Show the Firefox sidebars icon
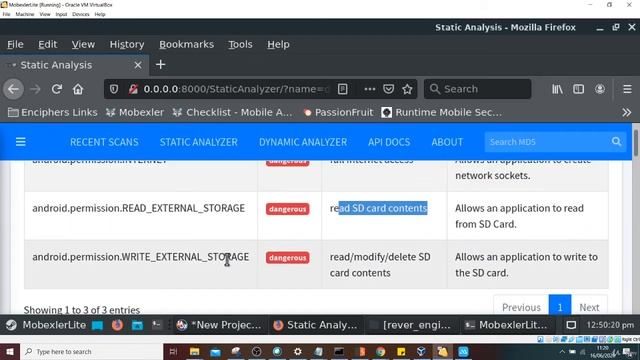 (578, 89)
